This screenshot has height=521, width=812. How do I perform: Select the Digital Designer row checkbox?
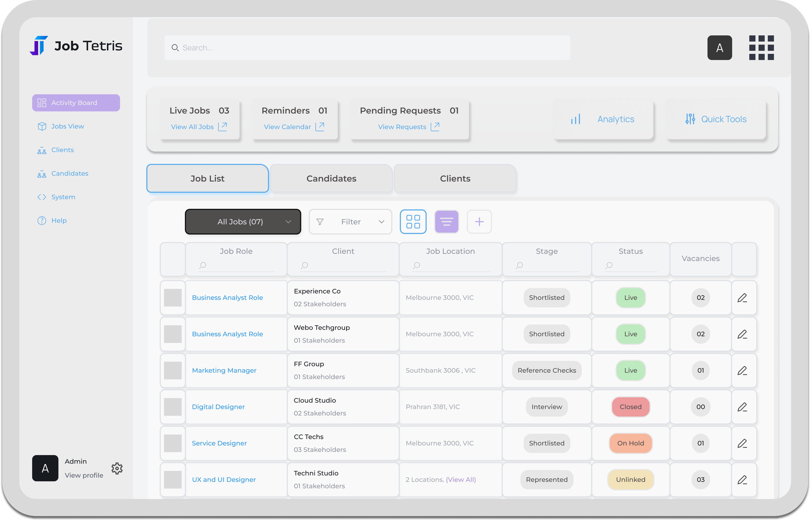click(173, 407)
